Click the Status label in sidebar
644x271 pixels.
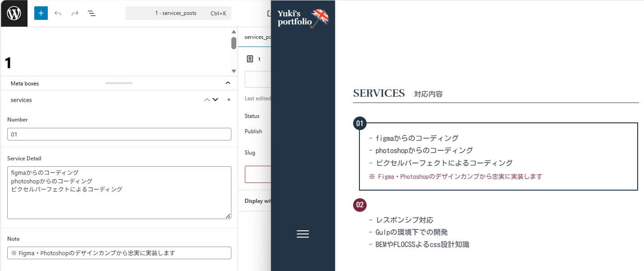(x=252, y=116)
